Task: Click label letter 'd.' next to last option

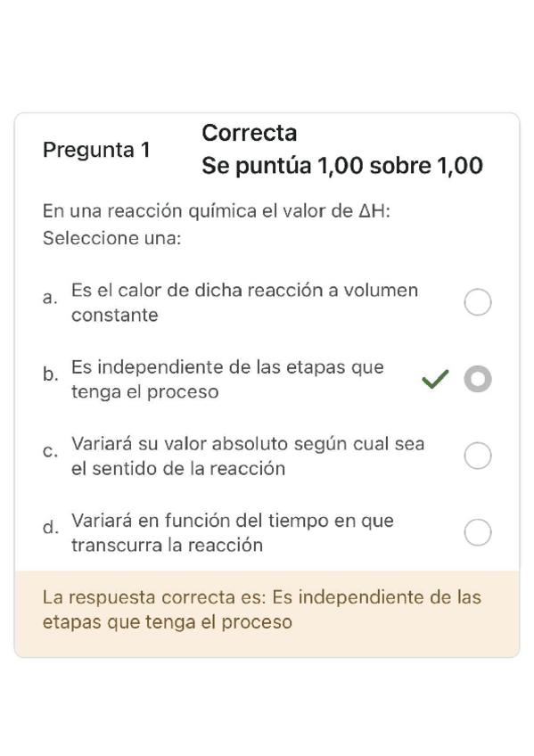Action: [x=49, y=528]
